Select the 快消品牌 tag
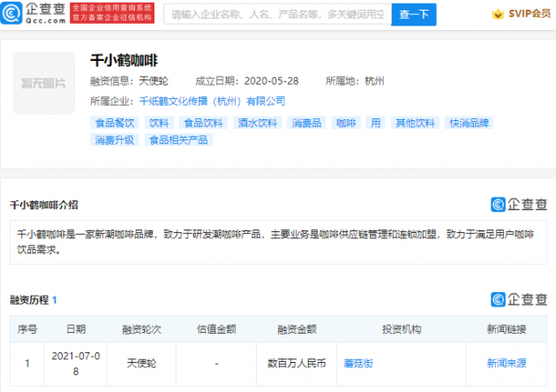This screenshot has width=556, height=392. click(x=470, y=123)
